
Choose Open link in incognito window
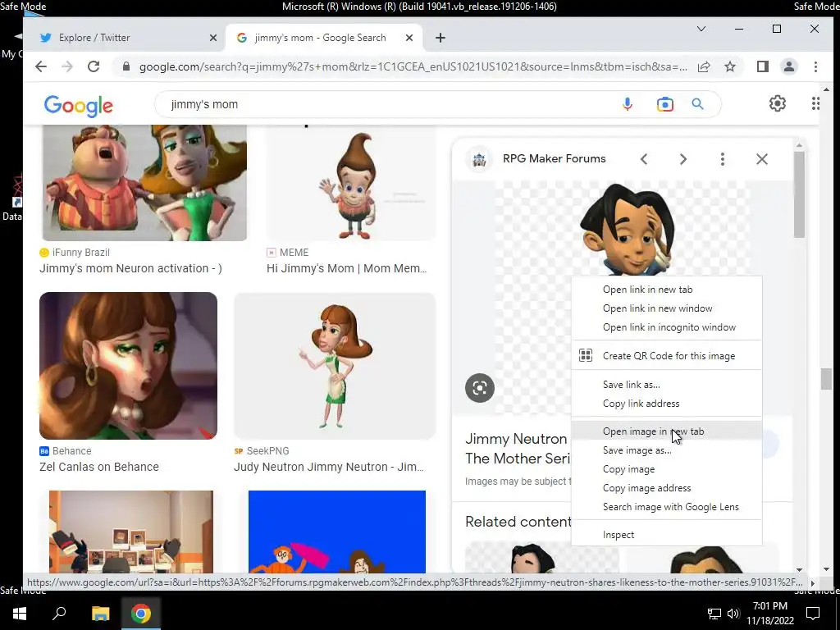[666, 326]
